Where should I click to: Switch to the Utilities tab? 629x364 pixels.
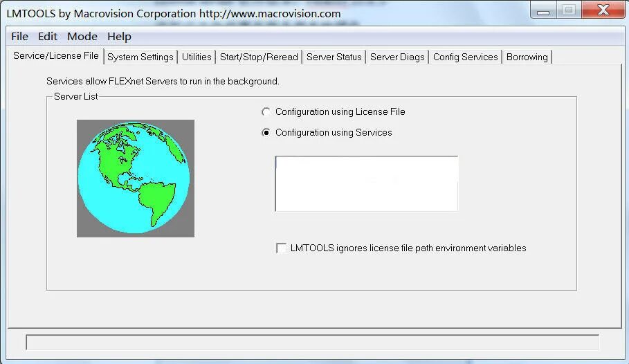(x=197, y=57)
